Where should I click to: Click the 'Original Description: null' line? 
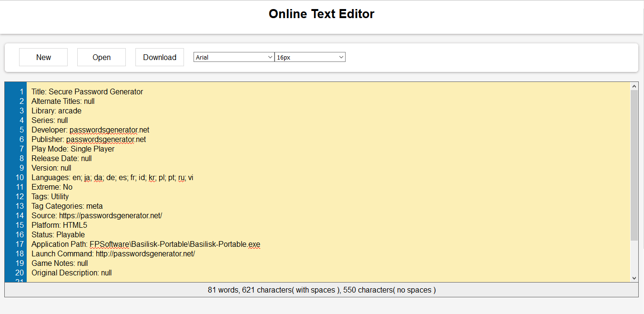(x=72, y=273)
